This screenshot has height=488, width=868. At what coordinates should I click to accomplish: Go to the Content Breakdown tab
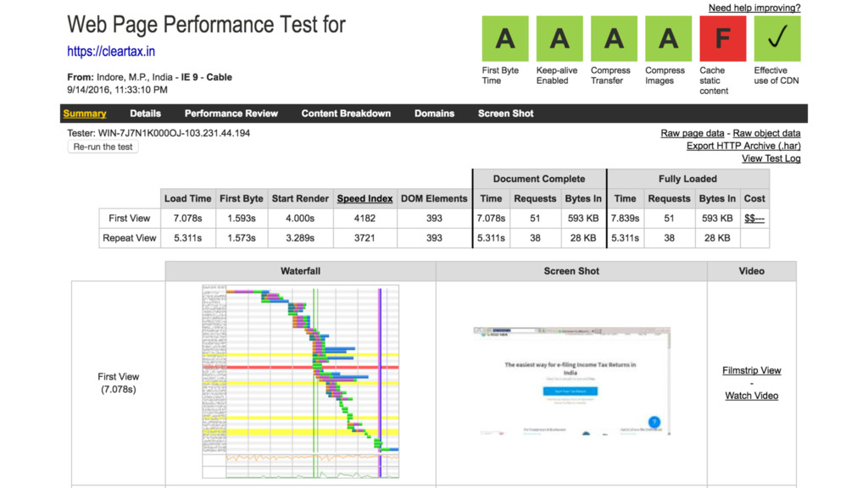pos(346,114)
